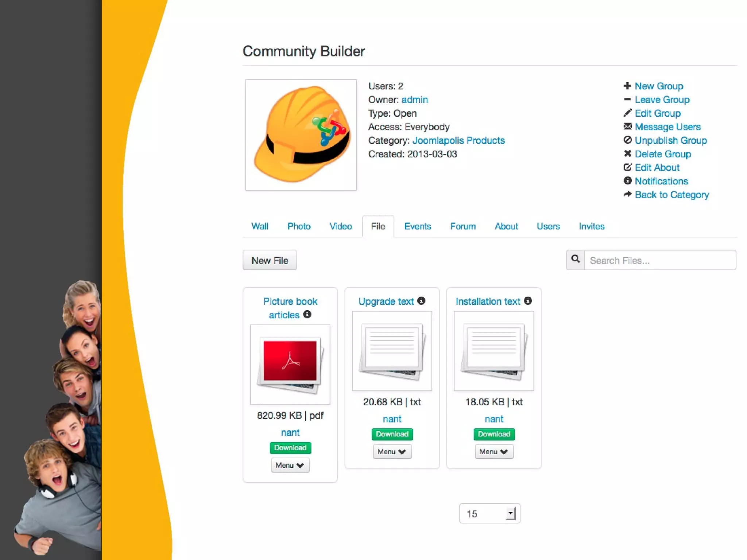Click the X icon beside Delete Group
Screen dimensions: 747x560
tap(627, 153)
